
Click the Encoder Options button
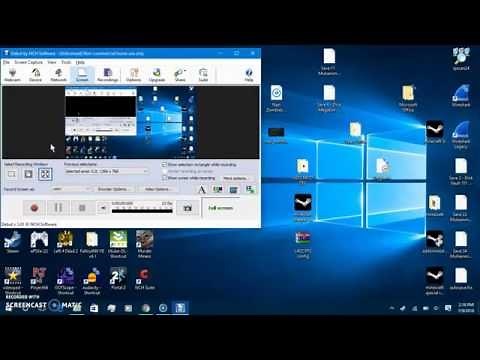pyautogui.click(x=113, y=189)
